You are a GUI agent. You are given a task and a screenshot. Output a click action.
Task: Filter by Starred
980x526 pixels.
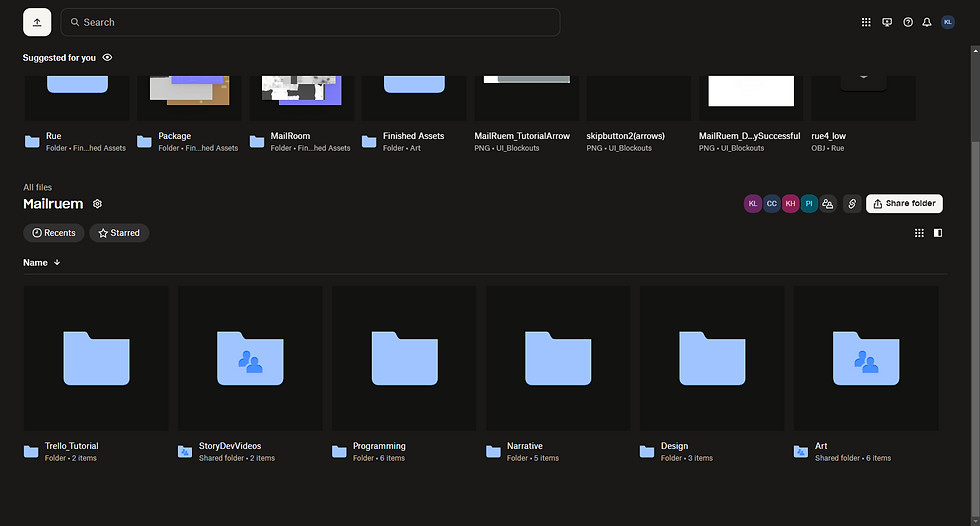pos(119,233)
